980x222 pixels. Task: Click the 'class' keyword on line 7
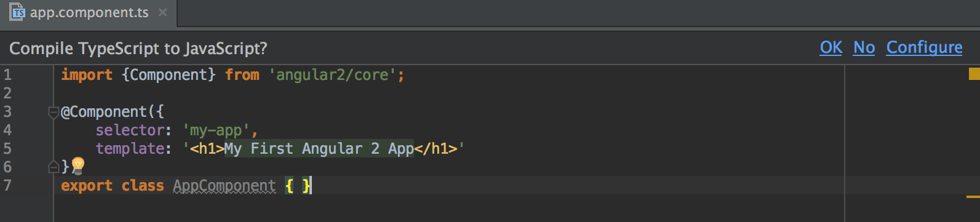[x=143, y=186]
